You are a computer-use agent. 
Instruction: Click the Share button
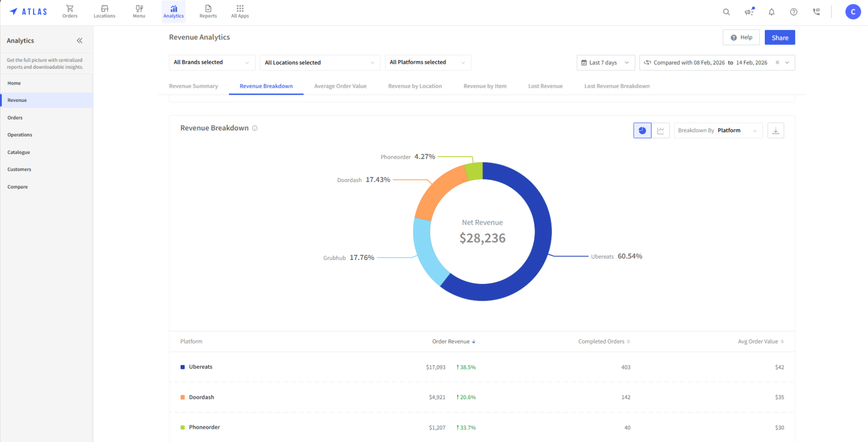[x=780, y=38]
